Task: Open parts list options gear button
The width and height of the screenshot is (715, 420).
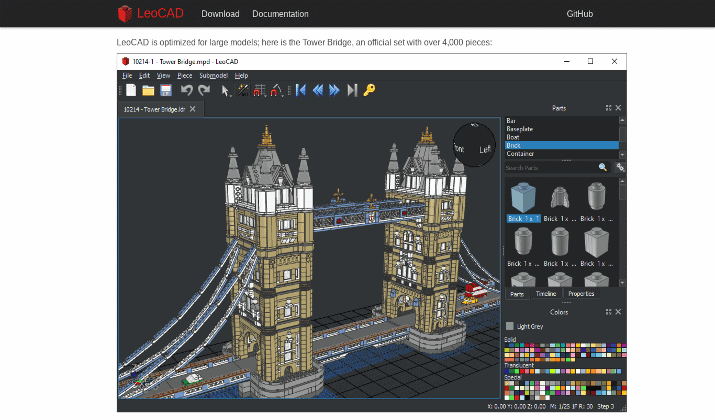Action: pos(620,167)
